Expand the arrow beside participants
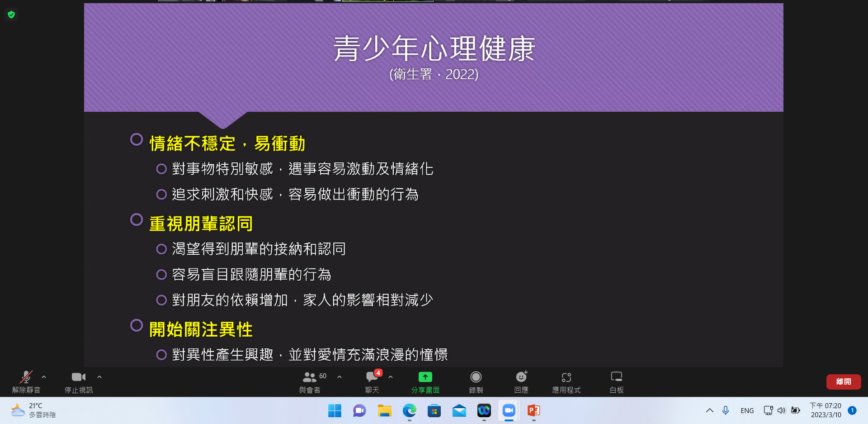Image resolution: width=868 pixels, height=424 pixels. click(x=340, y=377)
